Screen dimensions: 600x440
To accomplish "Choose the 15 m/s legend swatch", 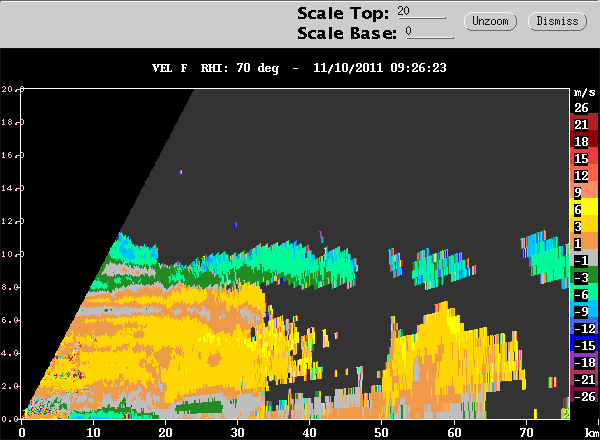I will 581,158.
